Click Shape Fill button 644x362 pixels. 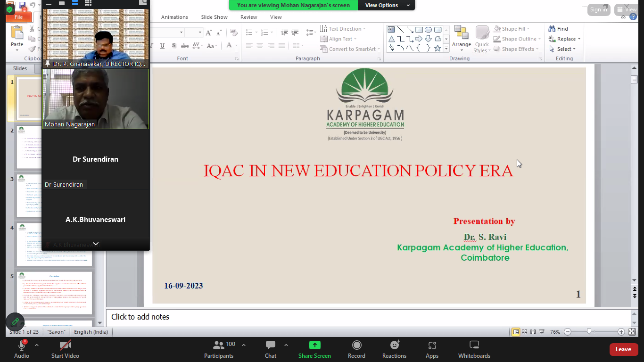coord(512,29)
